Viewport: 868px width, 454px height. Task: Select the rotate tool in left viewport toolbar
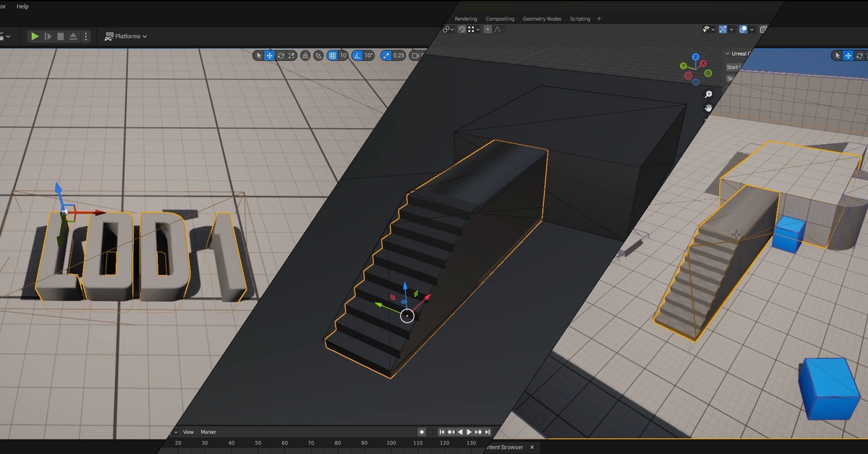click(281, 56)
